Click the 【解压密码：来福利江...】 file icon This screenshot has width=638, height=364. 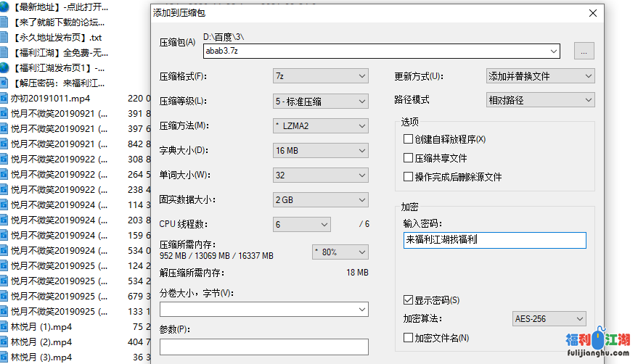(x=4, y=83)
